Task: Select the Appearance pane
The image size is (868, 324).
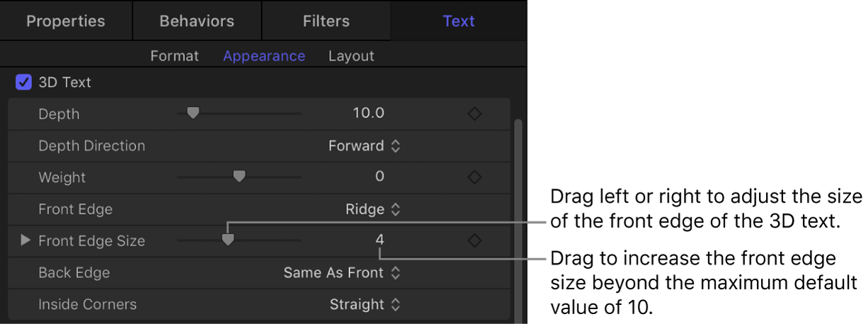Action: 264,56
